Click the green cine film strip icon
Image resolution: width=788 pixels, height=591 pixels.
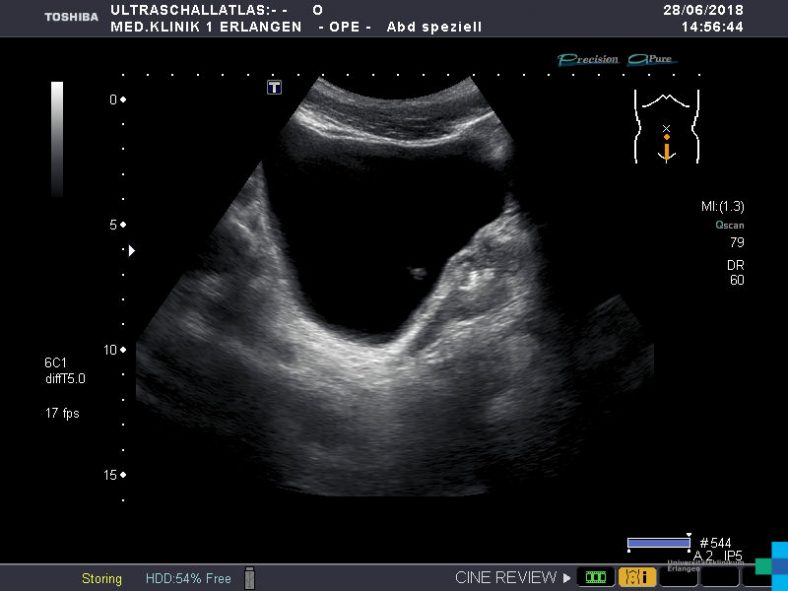pos(596,577)
